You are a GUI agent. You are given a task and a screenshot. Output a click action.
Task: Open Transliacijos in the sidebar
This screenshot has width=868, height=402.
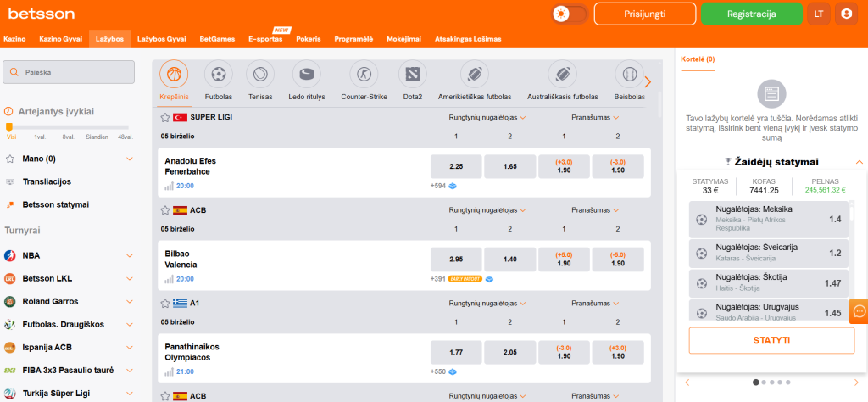coord(47,181)
